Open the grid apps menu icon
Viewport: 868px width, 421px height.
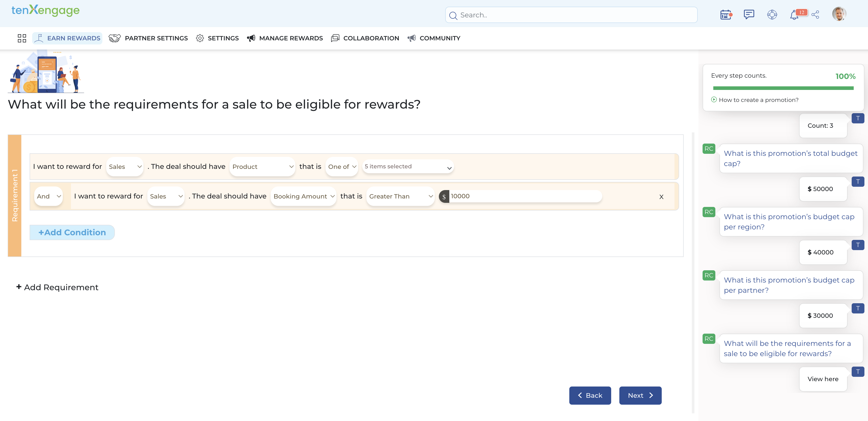[22, 38]
